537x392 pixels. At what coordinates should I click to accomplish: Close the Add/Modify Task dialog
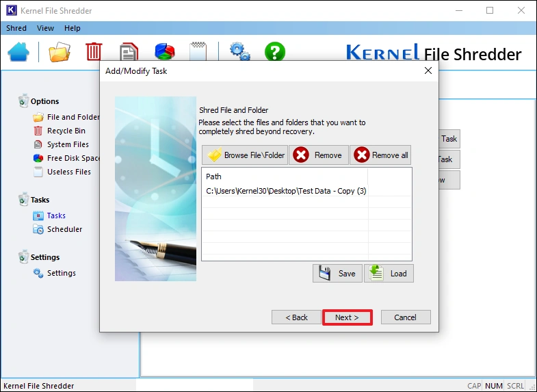pos(428,70)
